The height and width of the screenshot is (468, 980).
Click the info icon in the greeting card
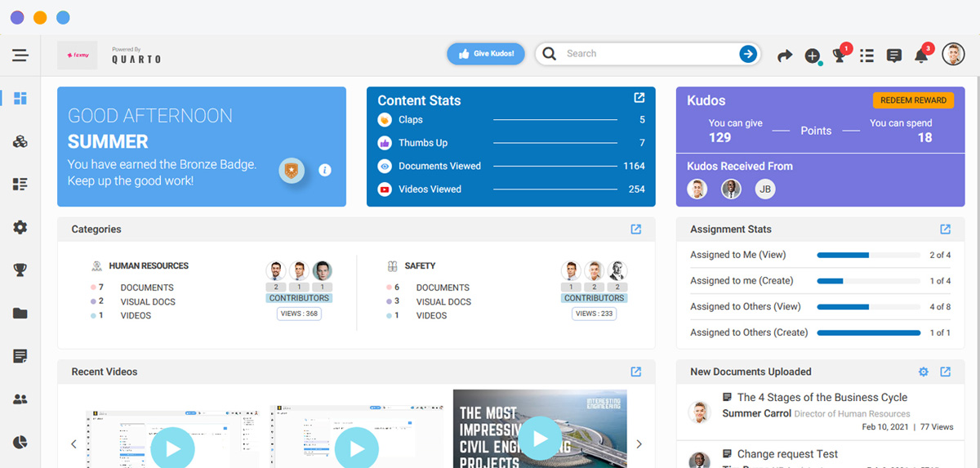pos(325,170)
